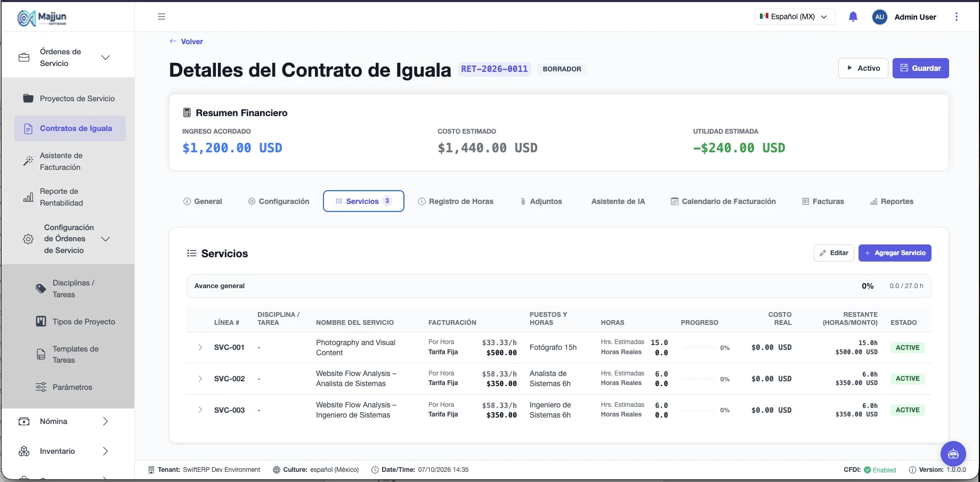Viewport: 980px width, 482px height.
Task: Click the Asistente de Facturación wand icon
Action: tap(28, 161)
